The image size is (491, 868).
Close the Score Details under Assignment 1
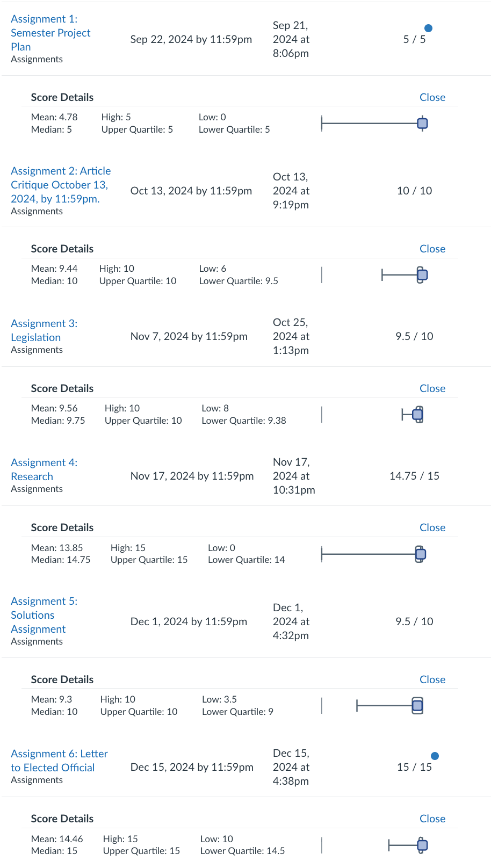[432, 97]
